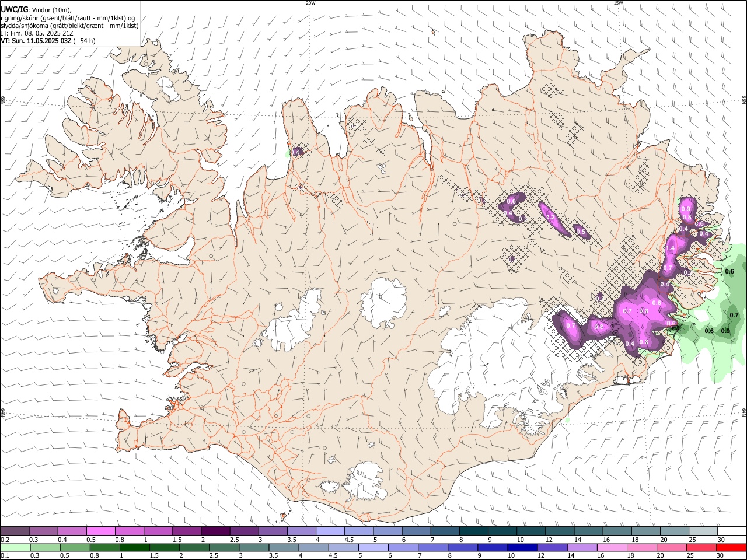This screenshot has width=747, height=560.
Task: Click the 14 swatch in lower legend row
Action: point(582,548)
